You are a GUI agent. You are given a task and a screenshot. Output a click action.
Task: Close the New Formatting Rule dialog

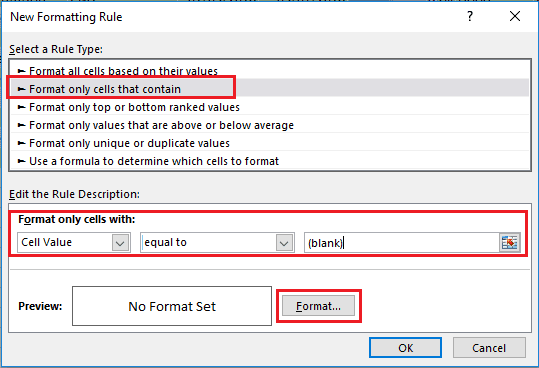[515, 16]
